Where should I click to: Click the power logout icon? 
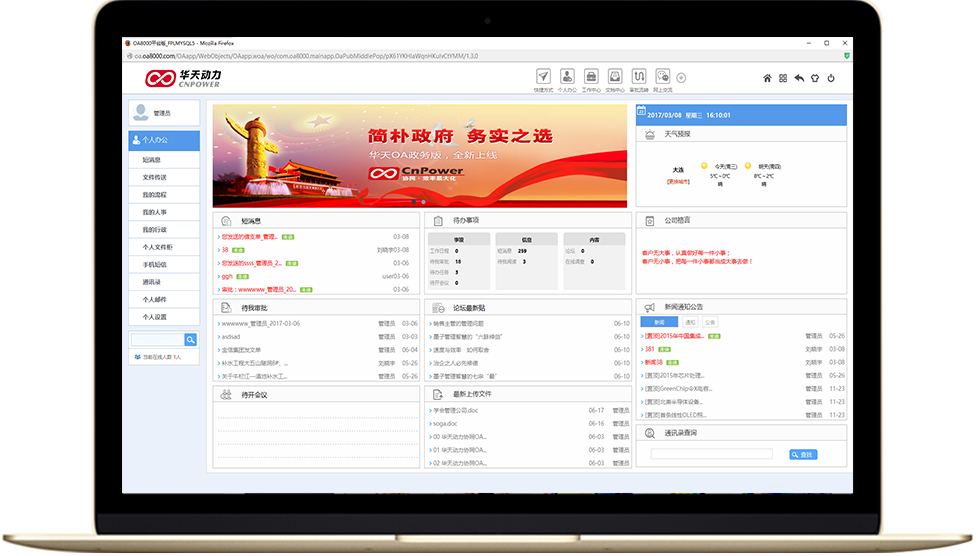831,78
